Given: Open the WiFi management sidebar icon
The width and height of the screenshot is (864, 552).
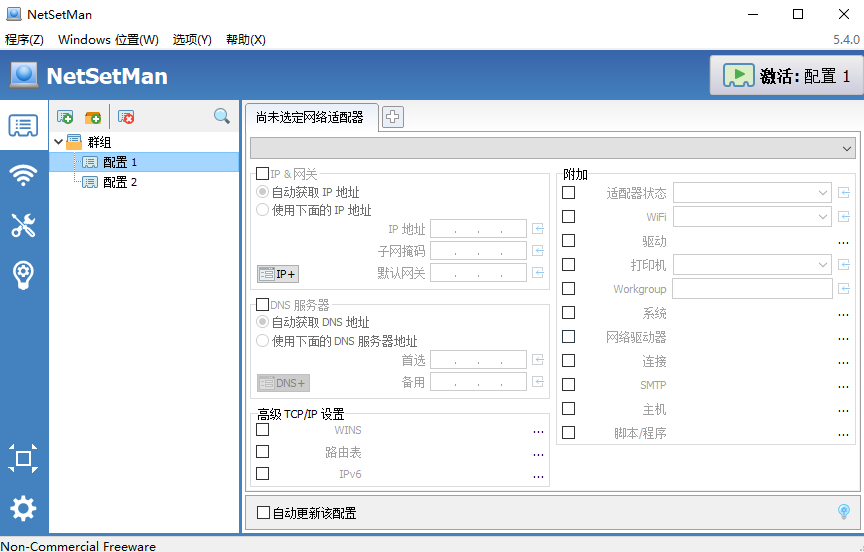Looking at the screenshot, I should tap(23, 175).
